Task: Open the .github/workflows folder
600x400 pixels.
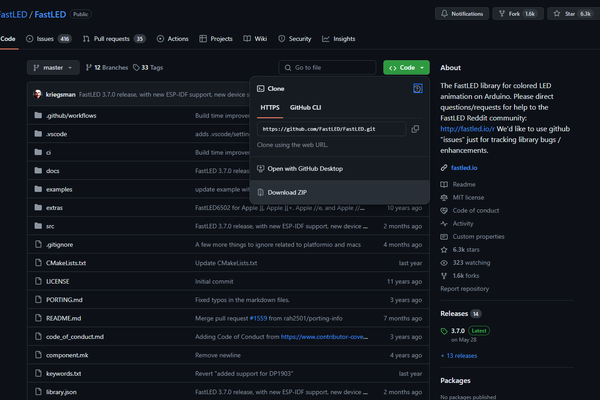Action: coord(71,116)
